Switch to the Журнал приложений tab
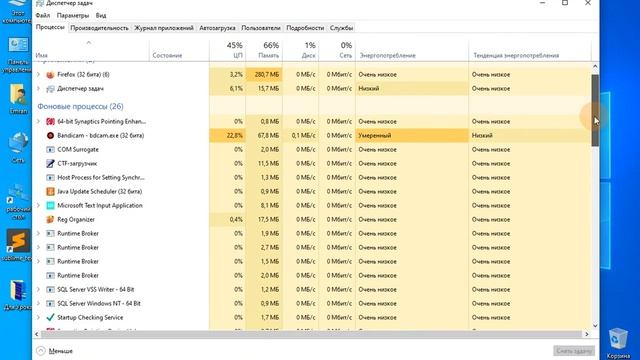 click(164, 28)
